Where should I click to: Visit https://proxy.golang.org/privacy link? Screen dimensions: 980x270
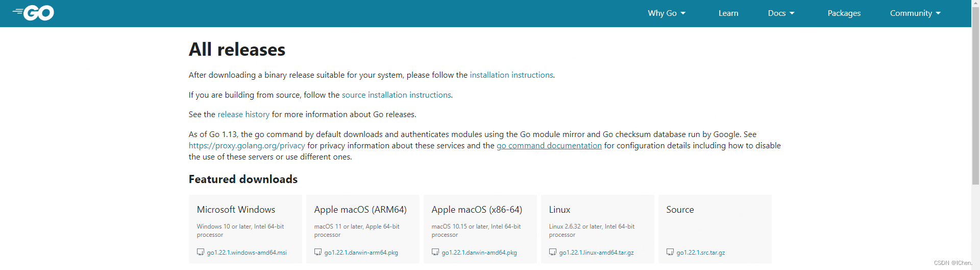[247, 146]
